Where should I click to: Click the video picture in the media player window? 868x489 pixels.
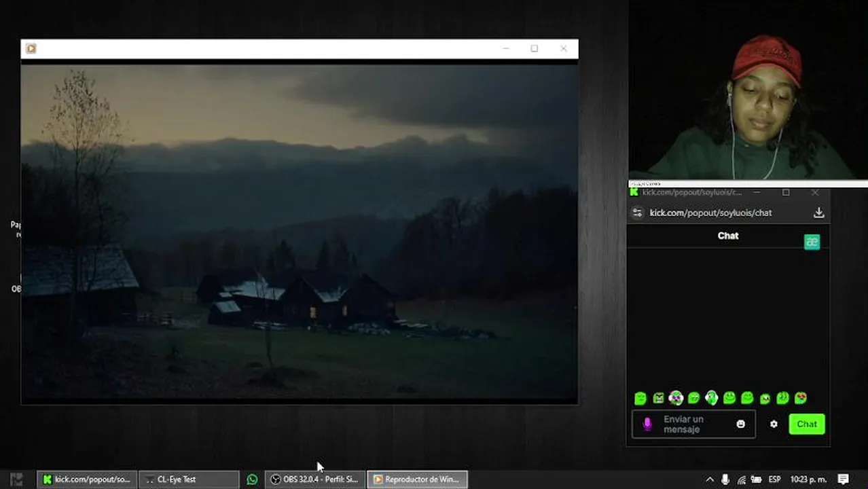[x=300, y=231]
